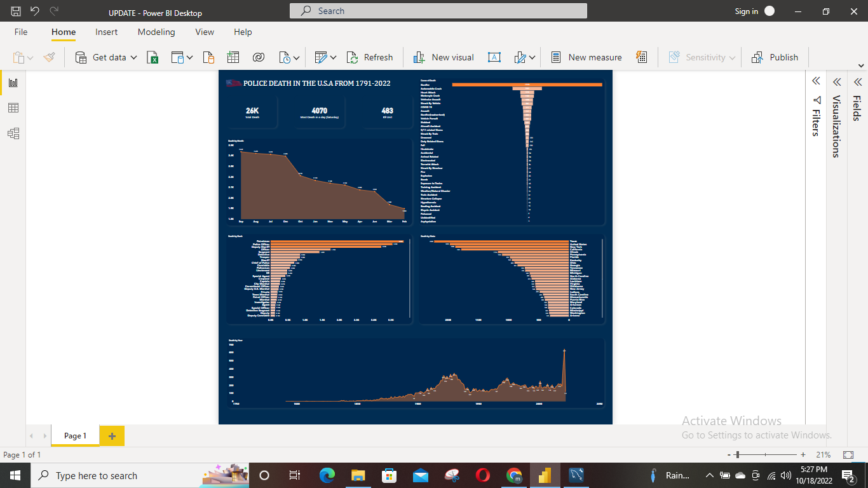Click the zoom slider handle
This screenshot has height=488, width=868.
point(737,455)
